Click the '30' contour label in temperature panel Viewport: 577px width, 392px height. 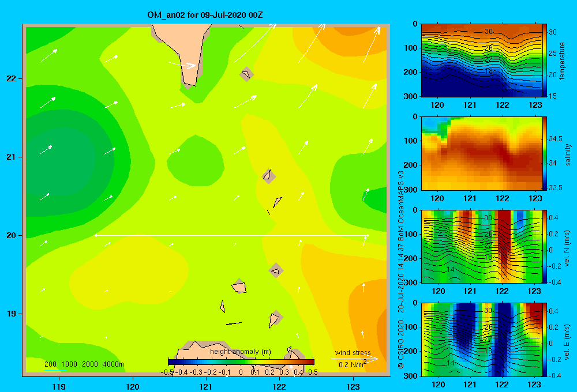tap(488, 32)
